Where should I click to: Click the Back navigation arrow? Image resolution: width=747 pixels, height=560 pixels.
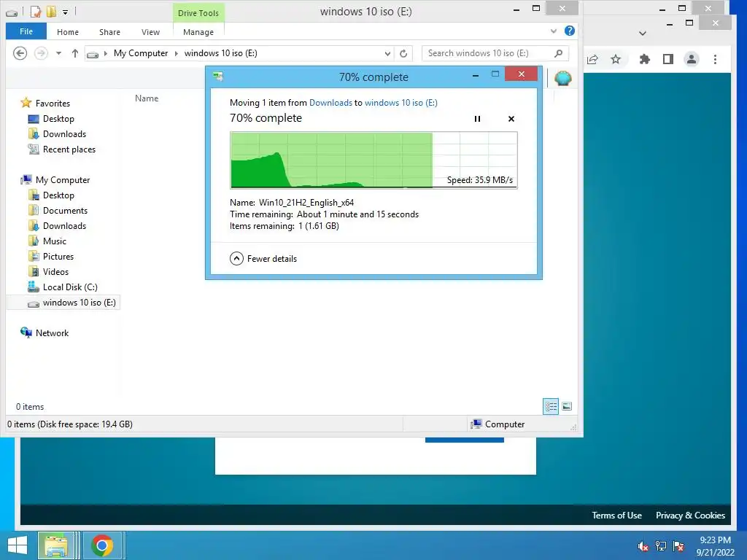click(x=20, y=53)
